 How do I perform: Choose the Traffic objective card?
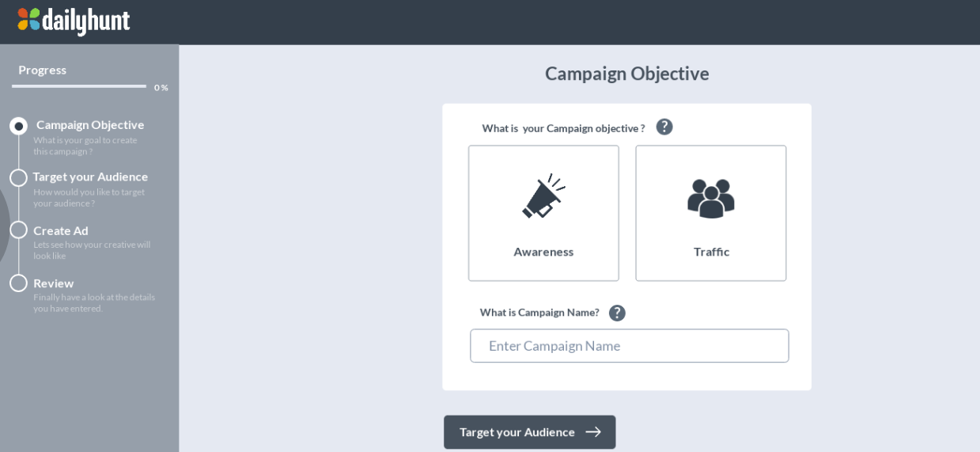tap(711, 213)
